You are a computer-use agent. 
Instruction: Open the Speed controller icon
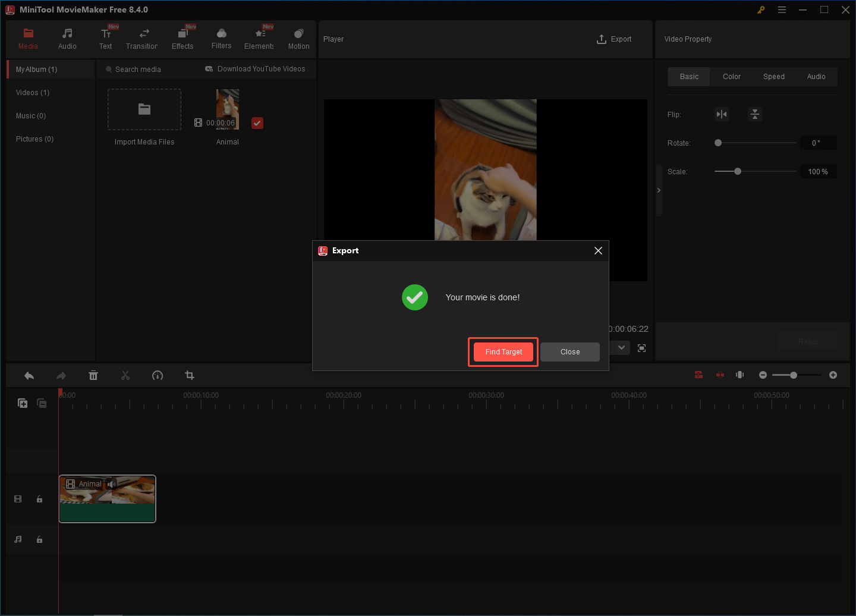[x=158, y=375]
